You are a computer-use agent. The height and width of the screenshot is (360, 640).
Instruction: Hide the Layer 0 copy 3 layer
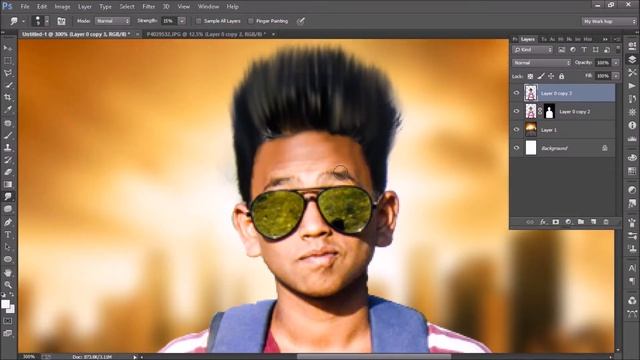tap(516, 93)
